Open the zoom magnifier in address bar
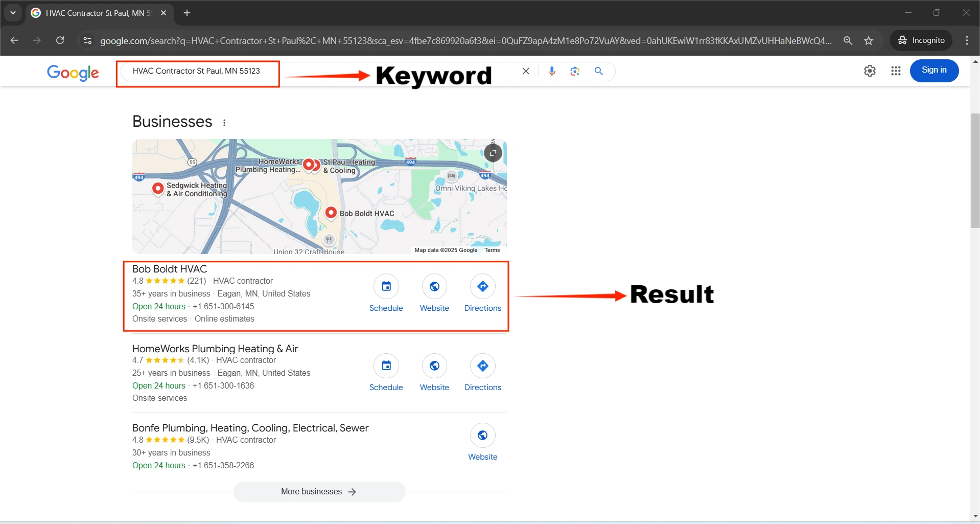The width and height of the screenshot is (980, 524). pos(848,40)
